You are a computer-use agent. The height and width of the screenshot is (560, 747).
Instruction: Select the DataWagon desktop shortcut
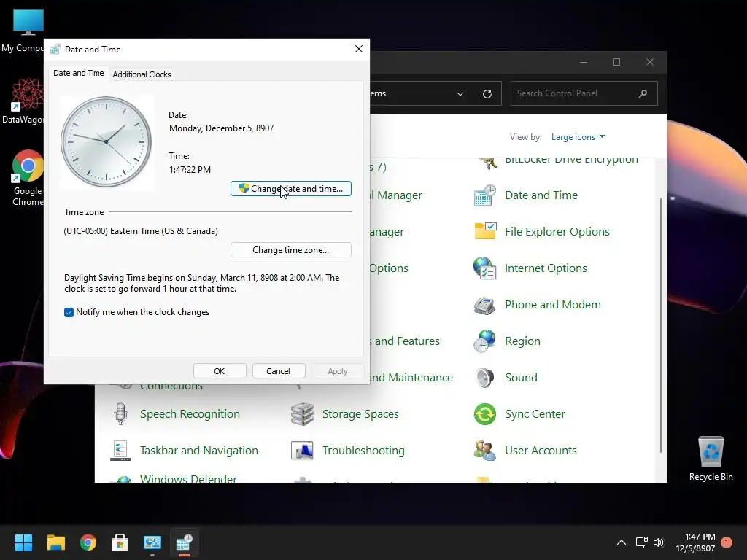point(24,101)
